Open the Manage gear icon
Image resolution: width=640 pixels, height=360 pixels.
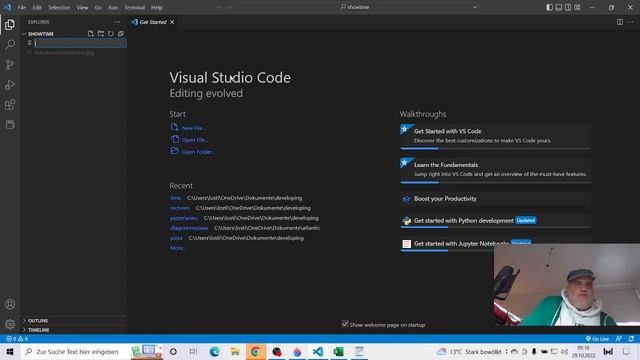point(10,324)
